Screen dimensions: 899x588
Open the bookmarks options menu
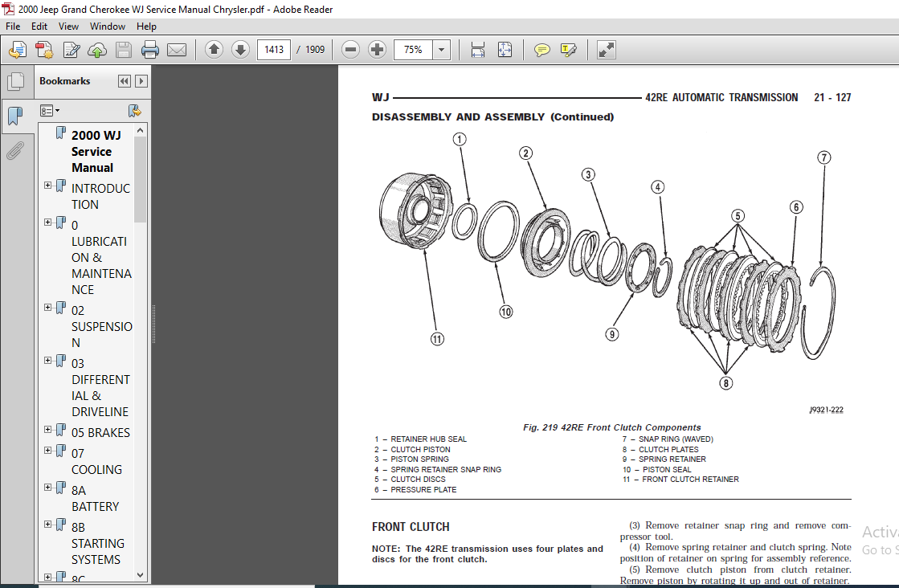[x=50, y=111]
